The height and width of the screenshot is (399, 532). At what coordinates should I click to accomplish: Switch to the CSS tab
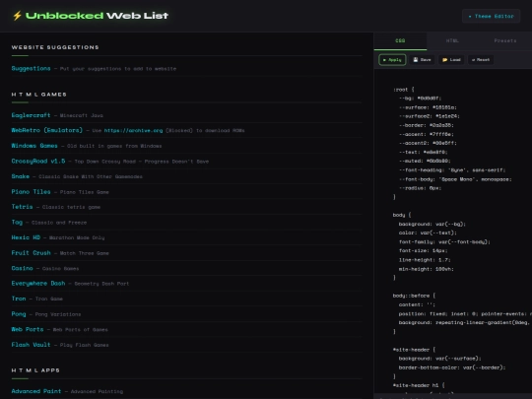(x=400, y=40)
